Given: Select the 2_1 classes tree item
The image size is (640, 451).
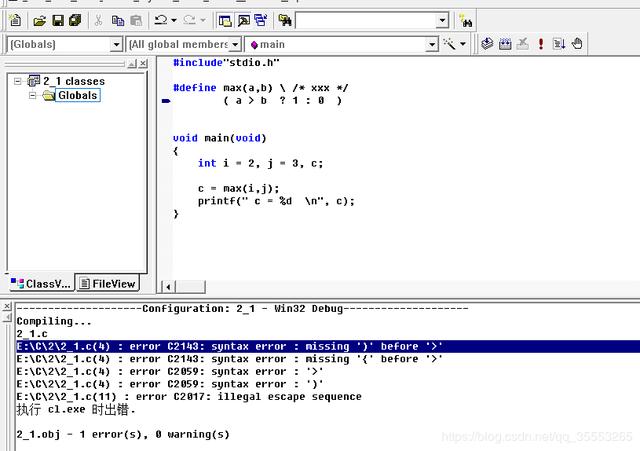Looking at the screenshot, I should click(74, 81).
